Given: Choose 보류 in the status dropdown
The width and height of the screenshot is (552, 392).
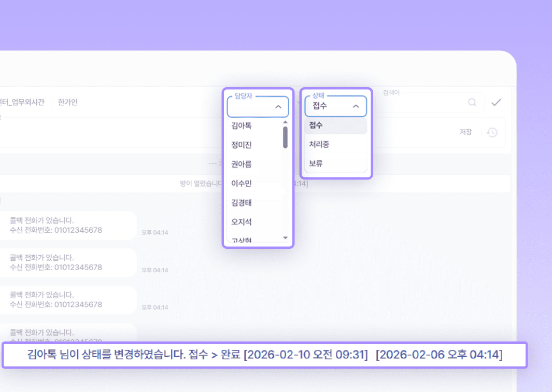Looking at the screenshot, I should pyautogui.click(x=334, y=164).
